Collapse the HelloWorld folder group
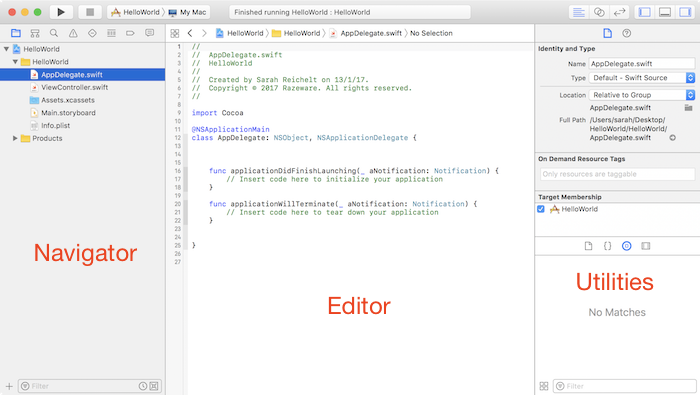The height and width of the screenshot is (395, 700). click(x=15, y=62)
